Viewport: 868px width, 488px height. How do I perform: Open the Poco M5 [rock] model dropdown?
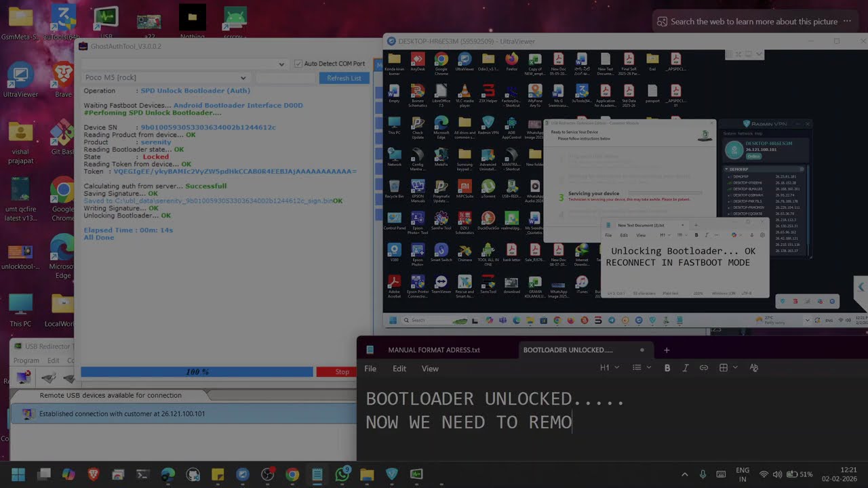(165, 78)
